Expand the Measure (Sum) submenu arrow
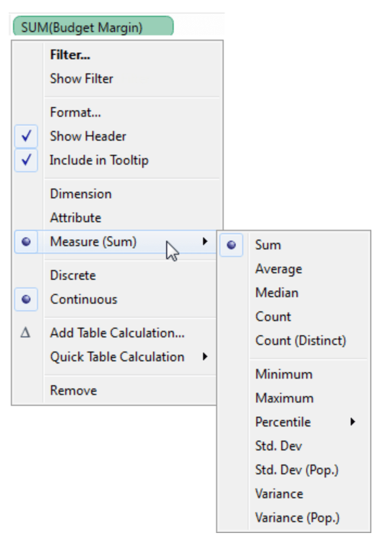This screenshot has height=552, width=392. 205,242
